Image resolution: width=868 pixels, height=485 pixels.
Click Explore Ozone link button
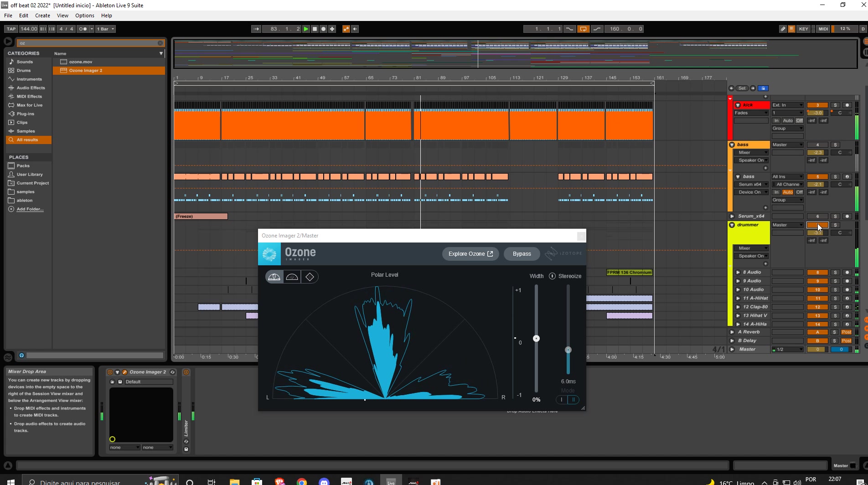pyautogui.click(x=470, y=254)
